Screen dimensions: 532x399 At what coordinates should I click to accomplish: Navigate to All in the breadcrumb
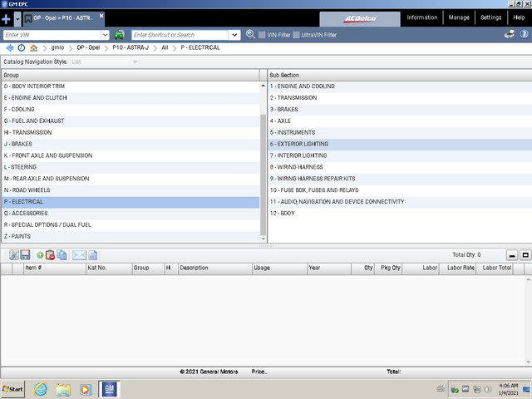pos(165,48)
